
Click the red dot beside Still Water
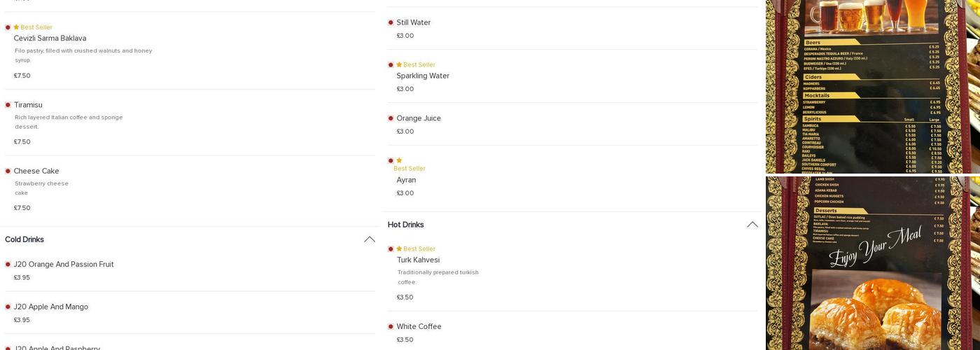(391, 22)
